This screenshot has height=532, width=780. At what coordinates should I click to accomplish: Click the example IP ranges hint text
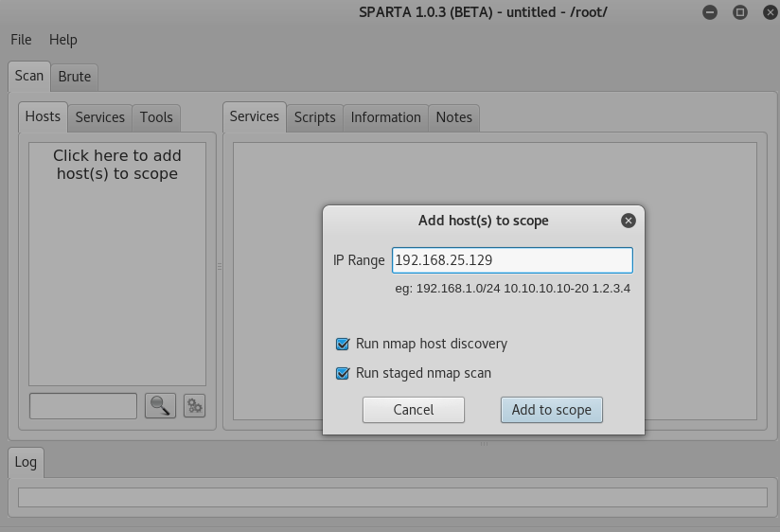click(512, 289)
